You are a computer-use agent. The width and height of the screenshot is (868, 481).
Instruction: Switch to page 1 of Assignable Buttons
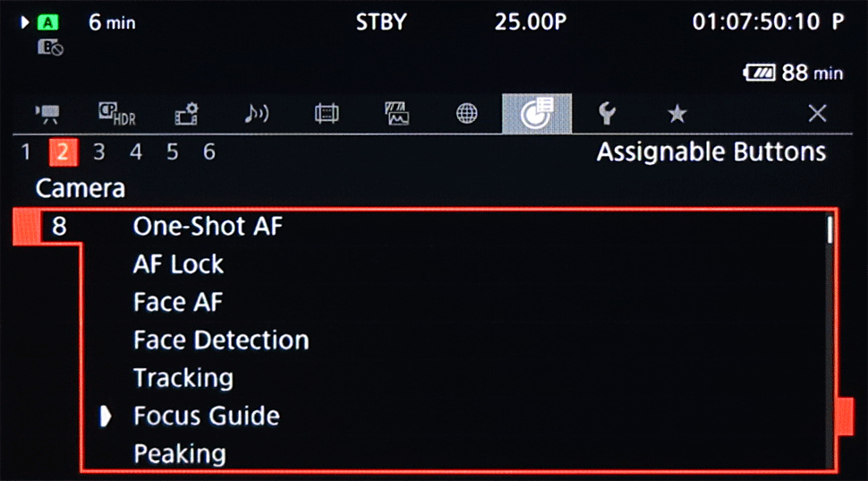coord(25,152)
